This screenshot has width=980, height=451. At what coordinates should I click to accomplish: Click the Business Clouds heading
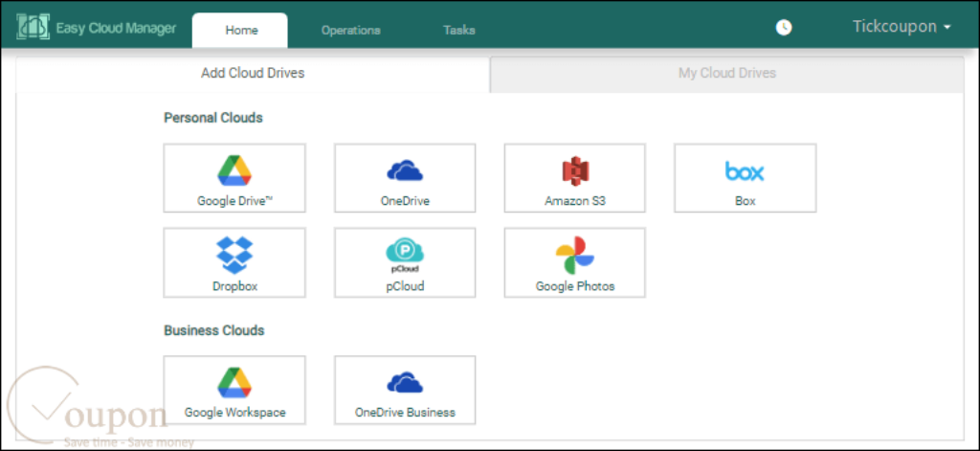click(x=213, y=330)
